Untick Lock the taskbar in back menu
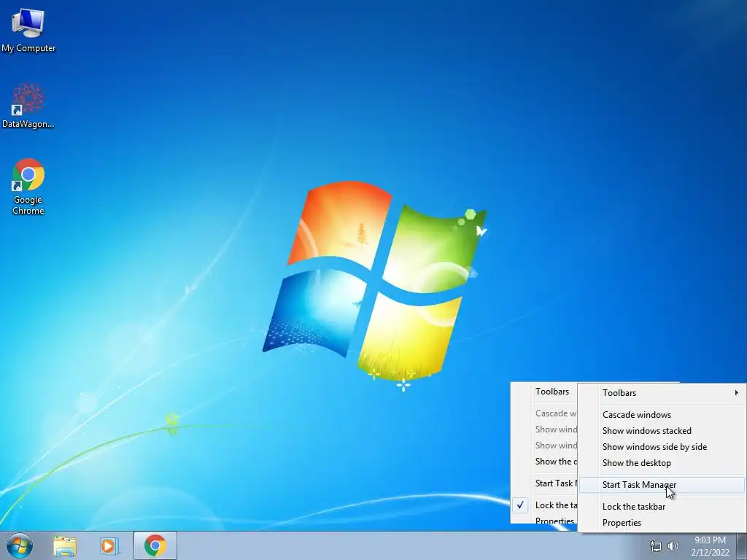747x560 pixels. coord(546,505)
